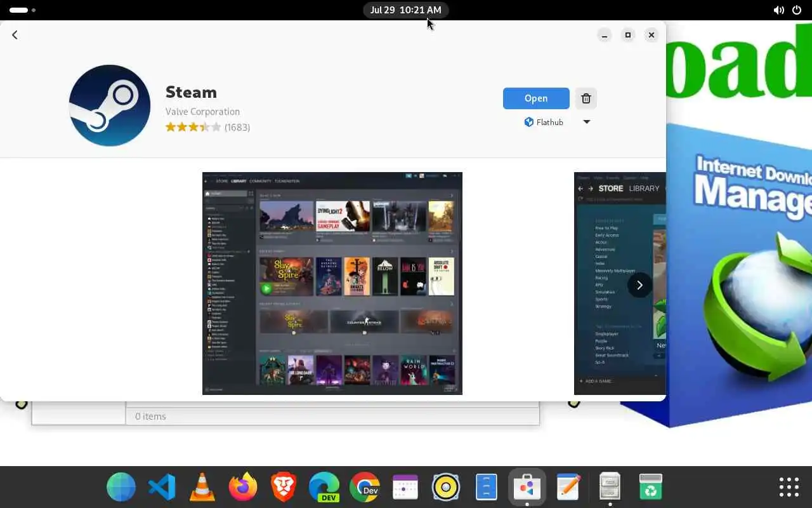Maximize the Software window
812x508 pixels.
coord(628,35)
